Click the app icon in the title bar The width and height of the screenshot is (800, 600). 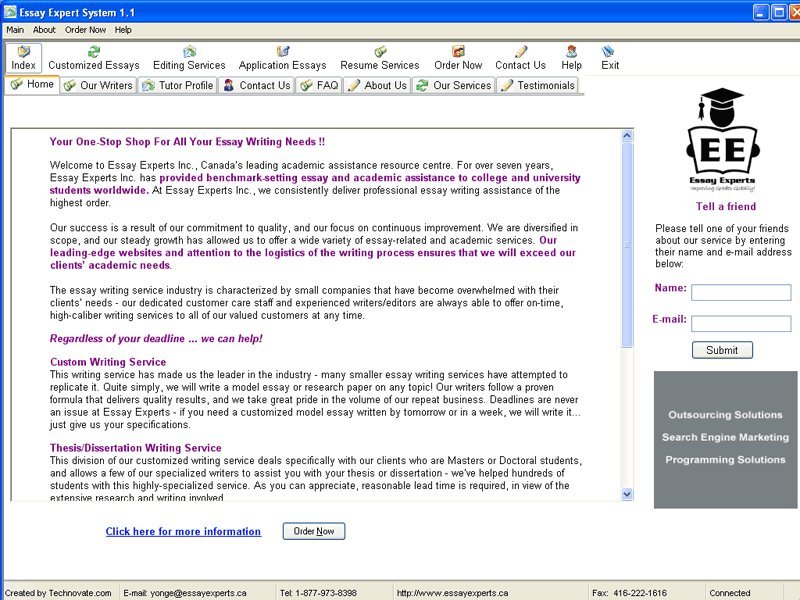point(10,11)
